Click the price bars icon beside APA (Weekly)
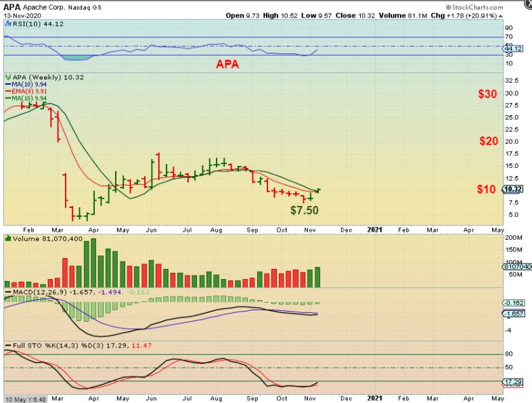Viewport: 532px width, 403px height. [8, 77]
